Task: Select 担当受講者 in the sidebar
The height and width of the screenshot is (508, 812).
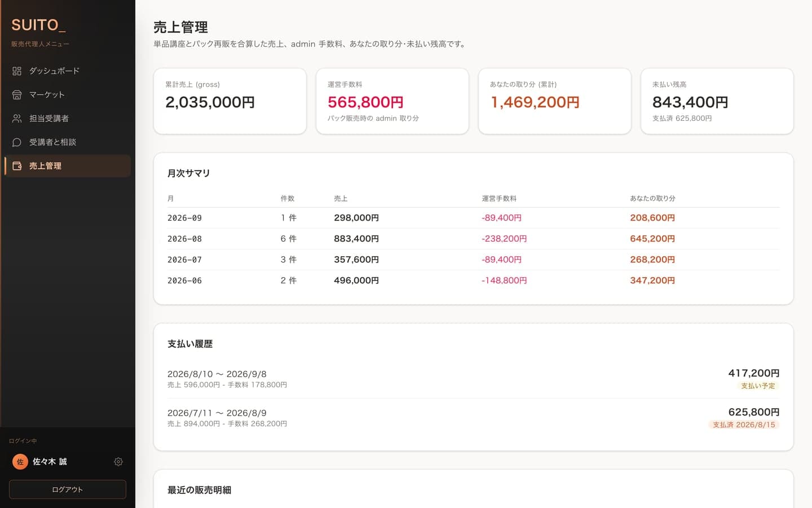Action: click(x=68, y=119)
